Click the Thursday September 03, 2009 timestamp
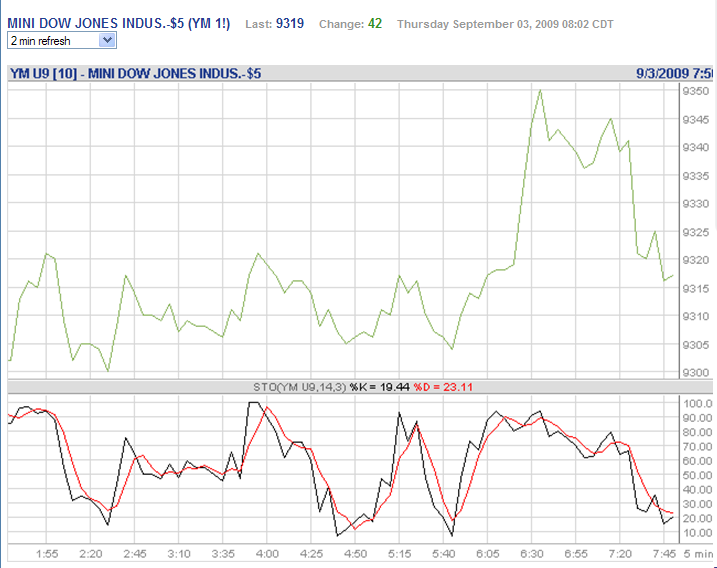Viewport: 717px width, 568px height. tap(505, 24)
